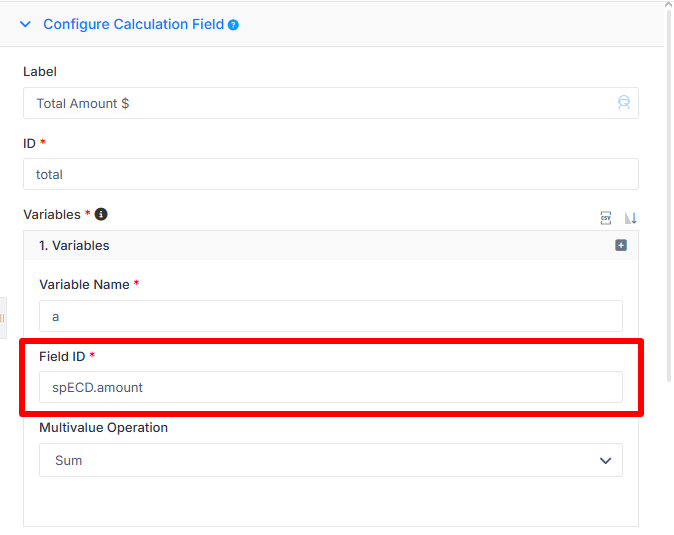
Task: Open the Variables info tooltip icon
Action: coord(101,214)
